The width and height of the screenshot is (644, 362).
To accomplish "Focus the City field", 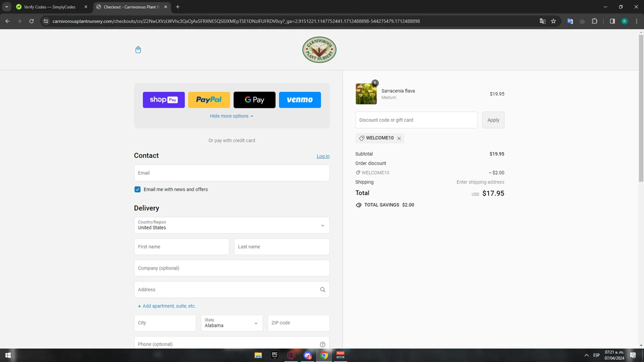I will coord(165,323).
